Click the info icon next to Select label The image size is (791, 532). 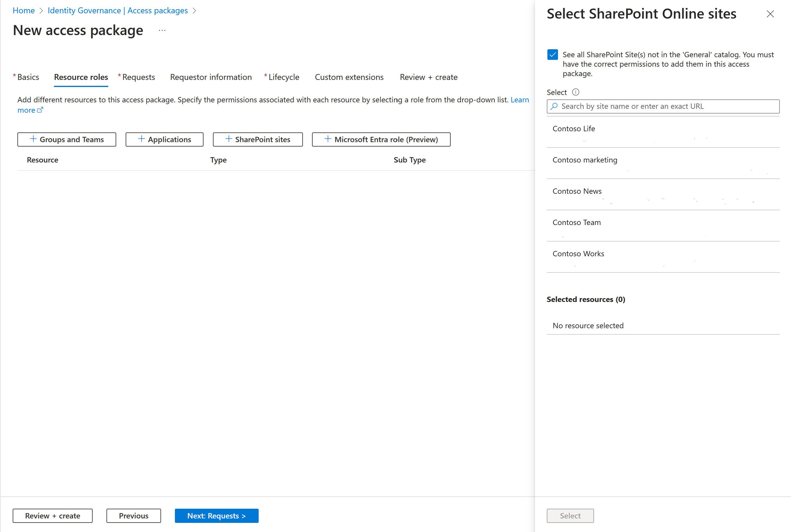[x=574, y=91]
